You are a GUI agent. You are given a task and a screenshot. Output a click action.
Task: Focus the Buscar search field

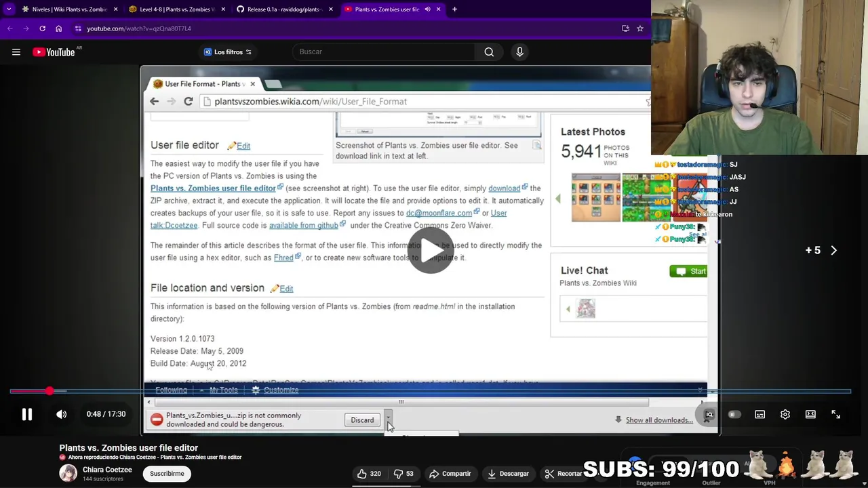coord(383,52)
